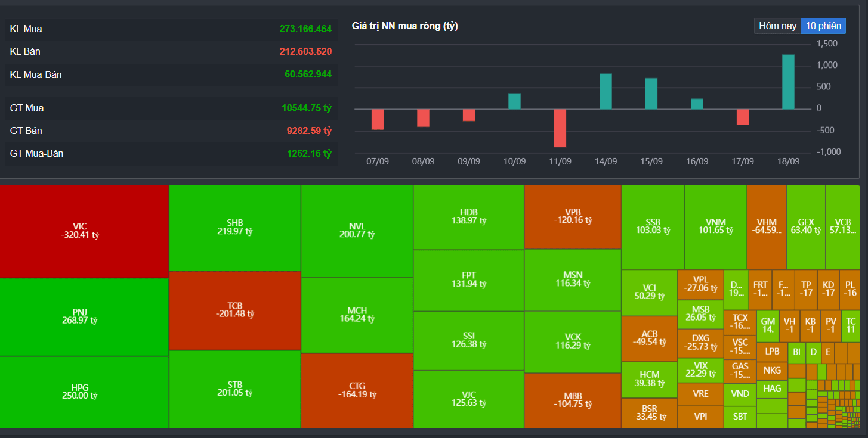Select the 10/09 green bar
This screenshot has height=438, width=868.
[514, 101]
